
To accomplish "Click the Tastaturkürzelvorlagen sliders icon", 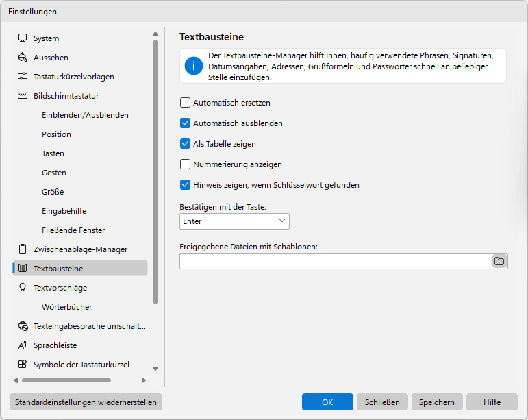I will click(23, 77).
